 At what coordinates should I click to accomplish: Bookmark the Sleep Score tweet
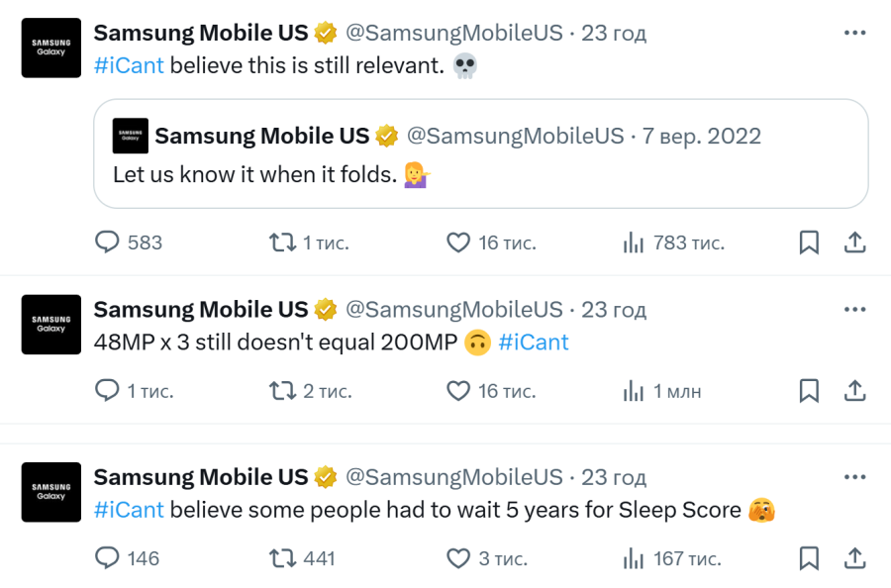click(x=809, y=559)
